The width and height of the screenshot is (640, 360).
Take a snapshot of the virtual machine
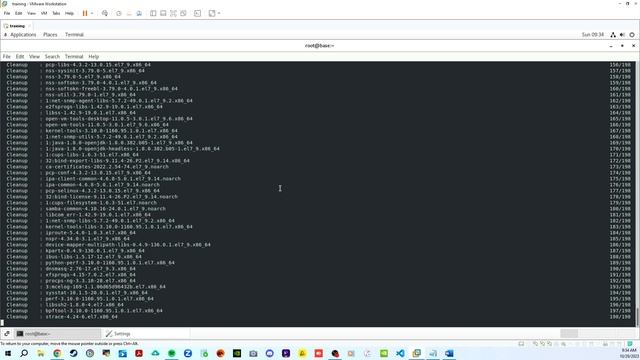(x=119, y=13)
